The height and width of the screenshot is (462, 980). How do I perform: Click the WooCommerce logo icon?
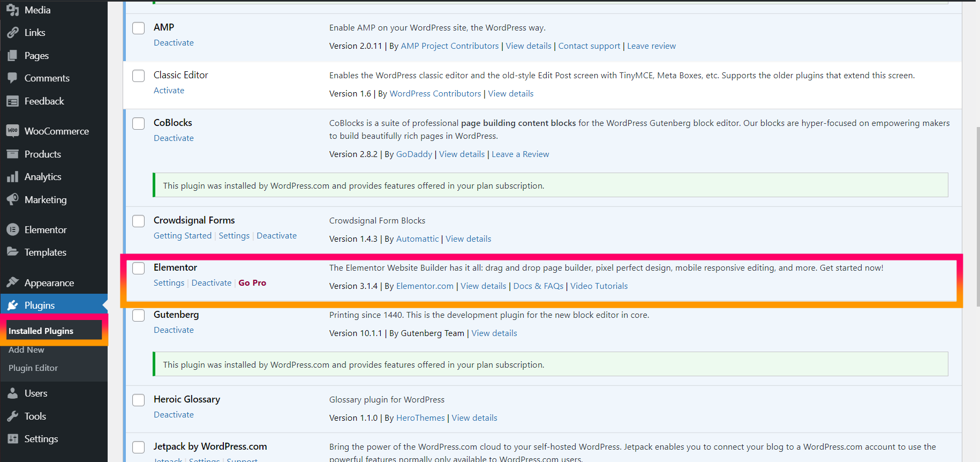click(13, 131)
